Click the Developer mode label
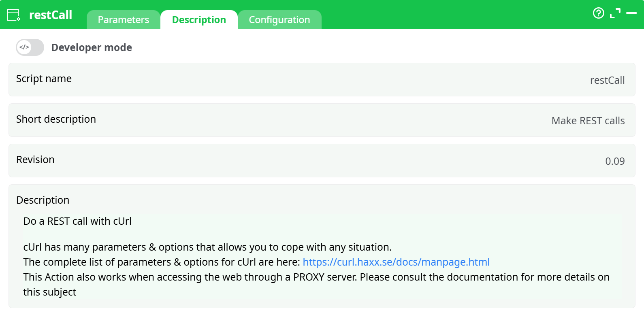 [92, 47]
